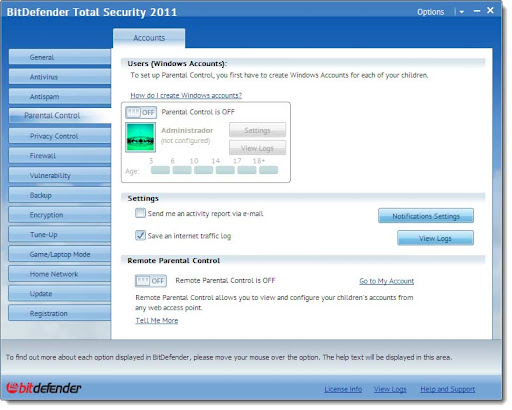Toggle the Remote Parental Control switch
Screen dimensions: 512x410
tap(151, 281)
